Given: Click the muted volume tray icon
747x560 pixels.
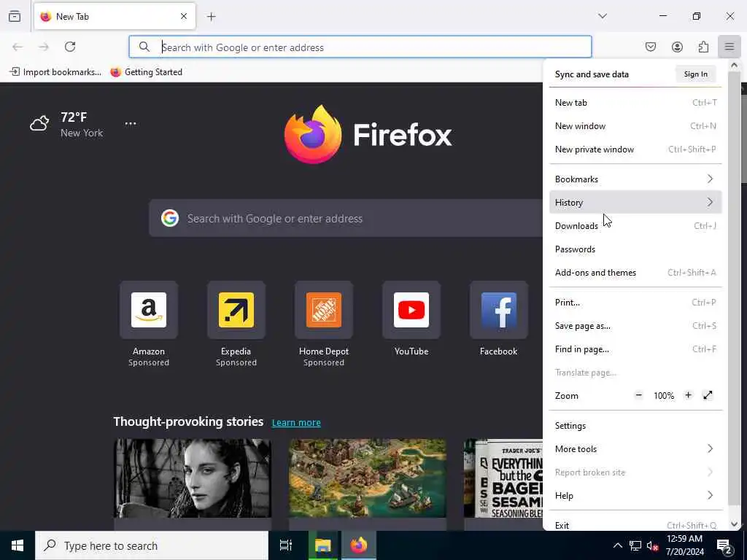Looking at the screenshot, I should tap(653, 545).
